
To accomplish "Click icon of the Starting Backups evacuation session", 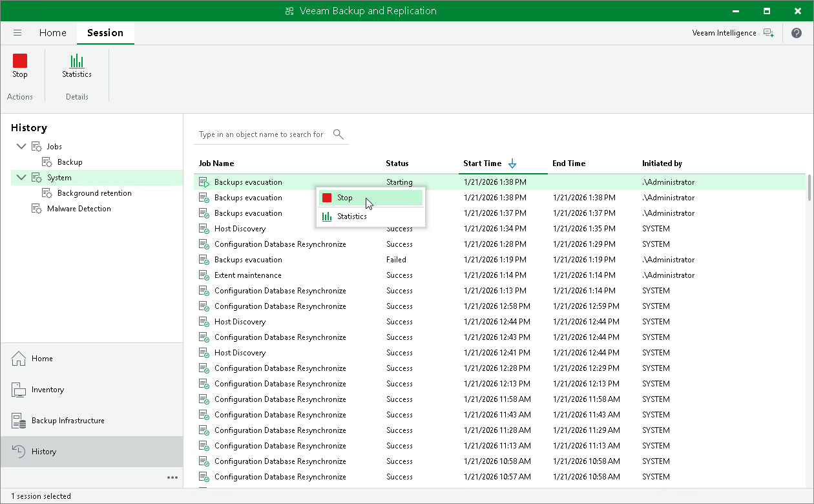I will point(204,182).
